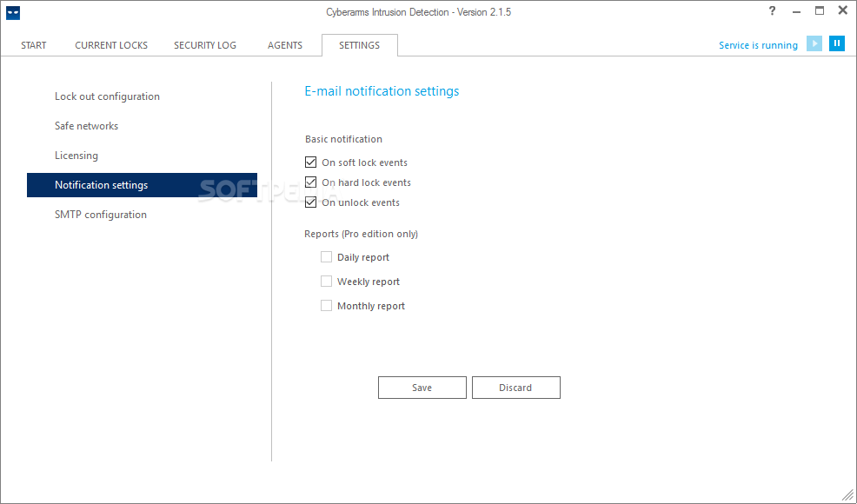This screenshot has width=857, height=504.
Task: Click the Service is running status text
Action: click(758, 45)
